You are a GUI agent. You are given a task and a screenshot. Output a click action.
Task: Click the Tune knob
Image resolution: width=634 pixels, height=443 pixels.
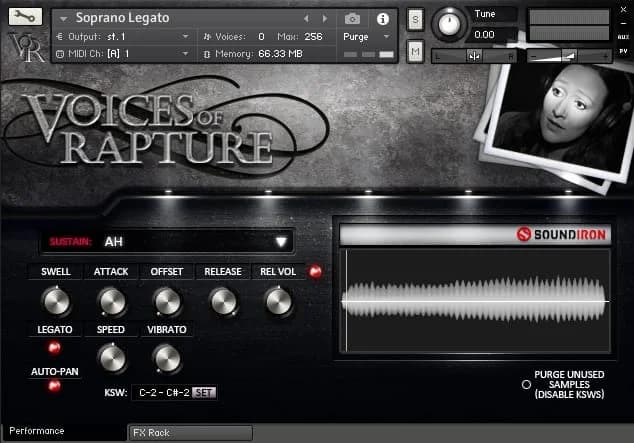point(449,24)
